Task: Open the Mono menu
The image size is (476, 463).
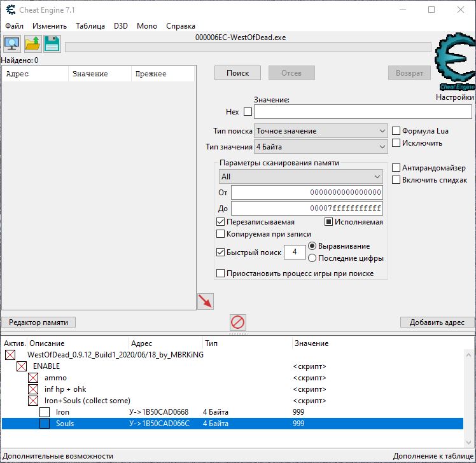Action: [x=146, y=26]
